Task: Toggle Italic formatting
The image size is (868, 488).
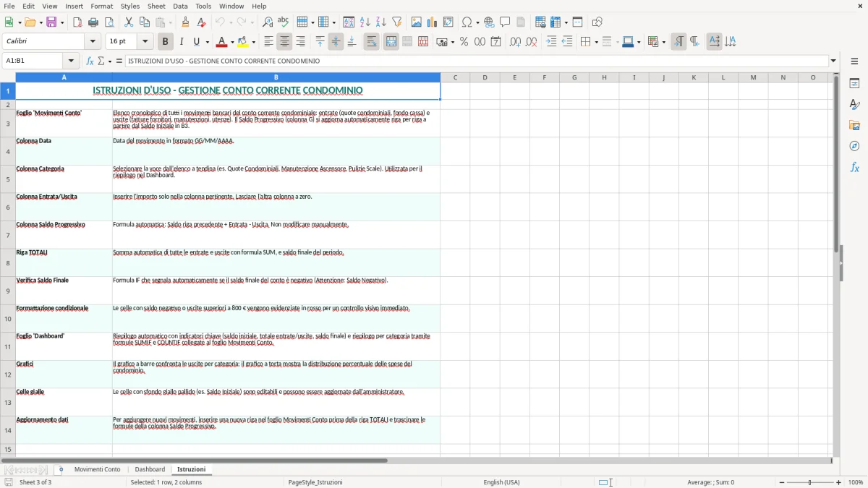Action: coord(182,42)
